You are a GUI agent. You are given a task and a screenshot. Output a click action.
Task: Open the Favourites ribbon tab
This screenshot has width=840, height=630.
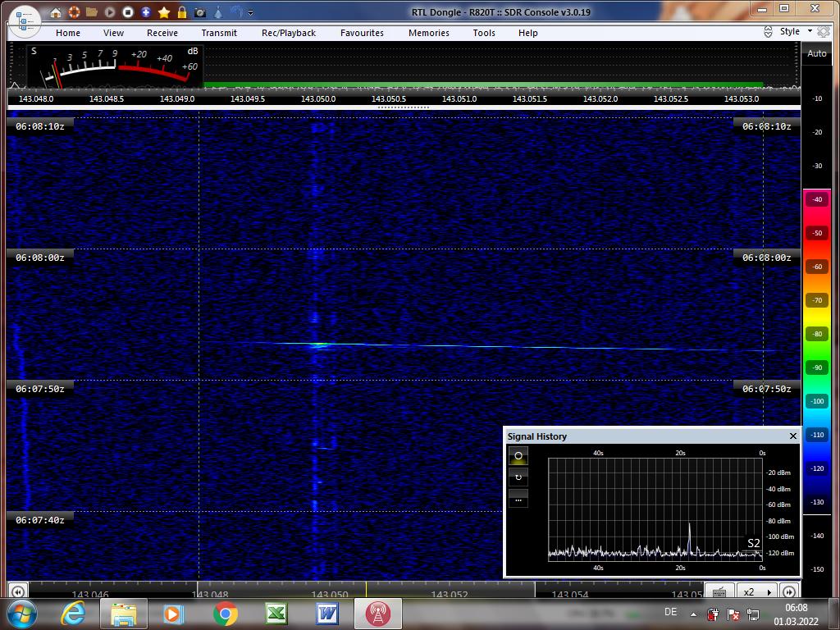point(362,33)
